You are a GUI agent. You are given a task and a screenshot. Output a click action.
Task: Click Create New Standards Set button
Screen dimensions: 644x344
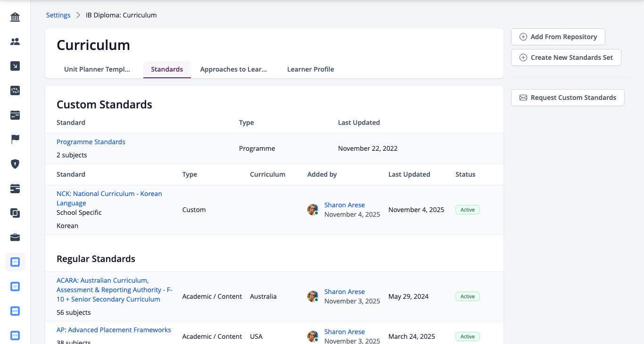pyautogui.click(x=566, y=57)
